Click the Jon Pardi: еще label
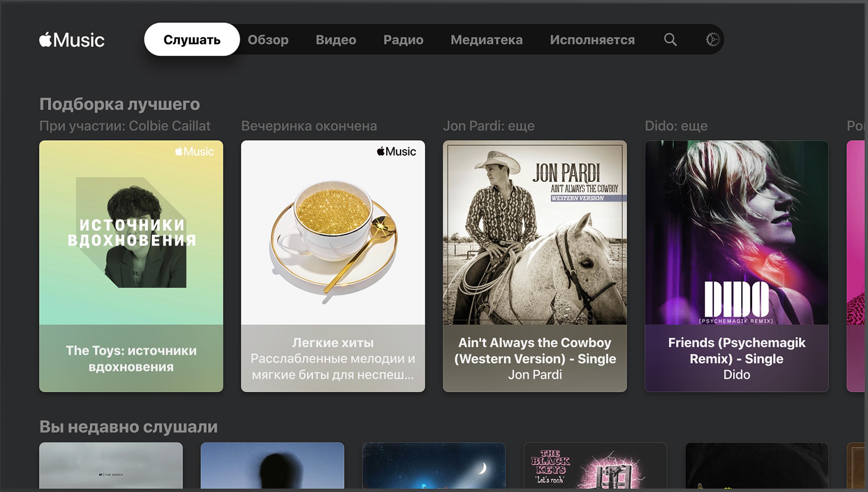The width and height of the screenshot is (868, 492). [489, 126]
